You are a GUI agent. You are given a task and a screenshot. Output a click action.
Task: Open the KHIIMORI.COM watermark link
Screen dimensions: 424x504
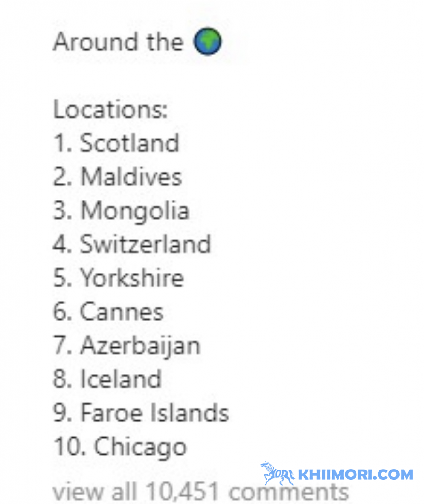coord(355,475)
